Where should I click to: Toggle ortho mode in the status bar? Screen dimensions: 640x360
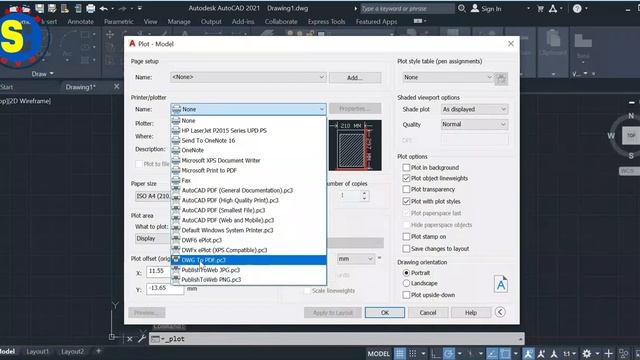coord(436,353)
